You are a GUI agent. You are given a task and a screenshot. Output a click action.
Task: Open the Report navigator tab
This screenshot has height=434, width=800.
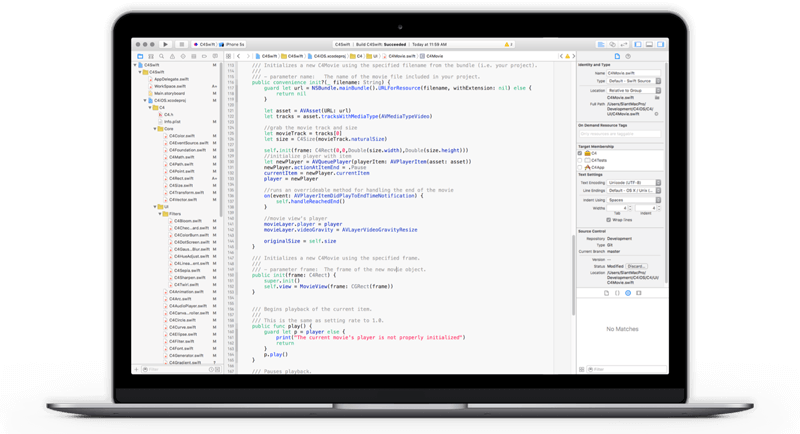point(215,56)
